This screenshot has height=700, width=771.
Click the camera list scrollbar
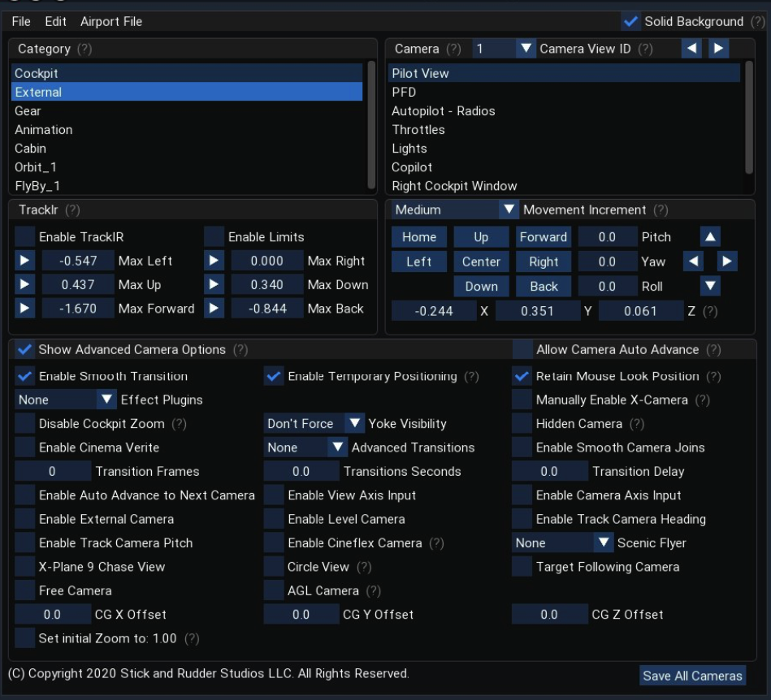[x=749, y=116]
